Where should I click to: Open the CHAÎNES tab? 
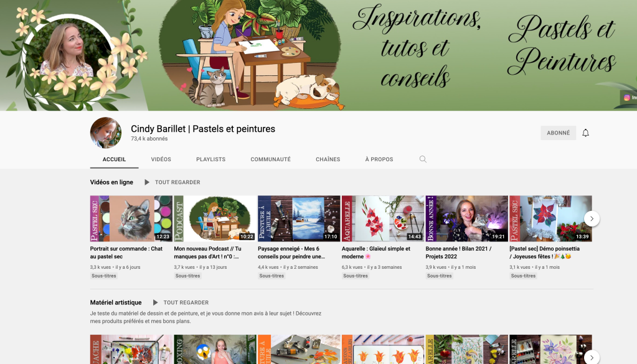point(328,159)
